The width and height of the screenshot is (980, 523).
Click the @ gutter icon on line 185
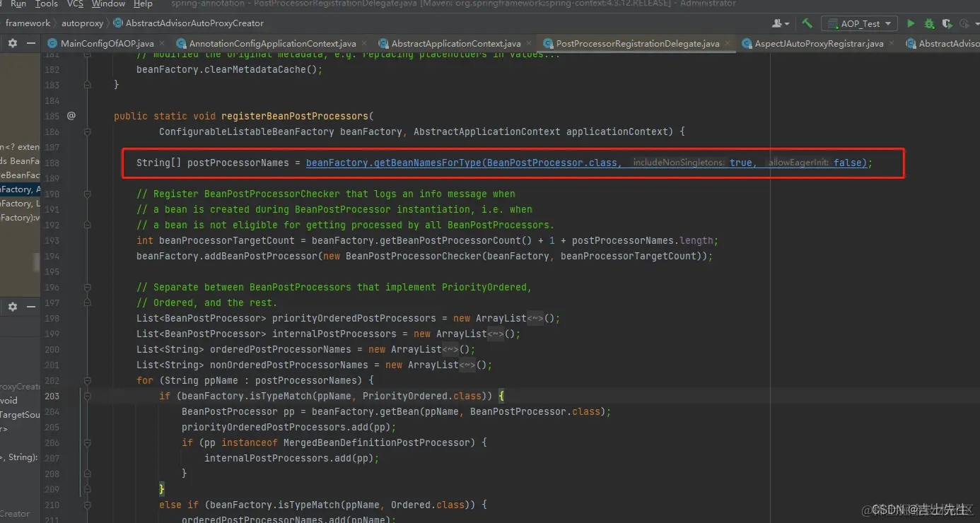coord(71,116)
